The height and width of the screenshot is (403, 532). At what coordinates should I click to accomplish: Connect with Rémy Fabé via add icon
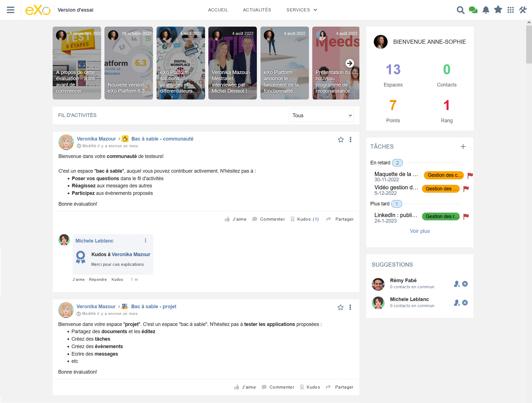[457, 284]
